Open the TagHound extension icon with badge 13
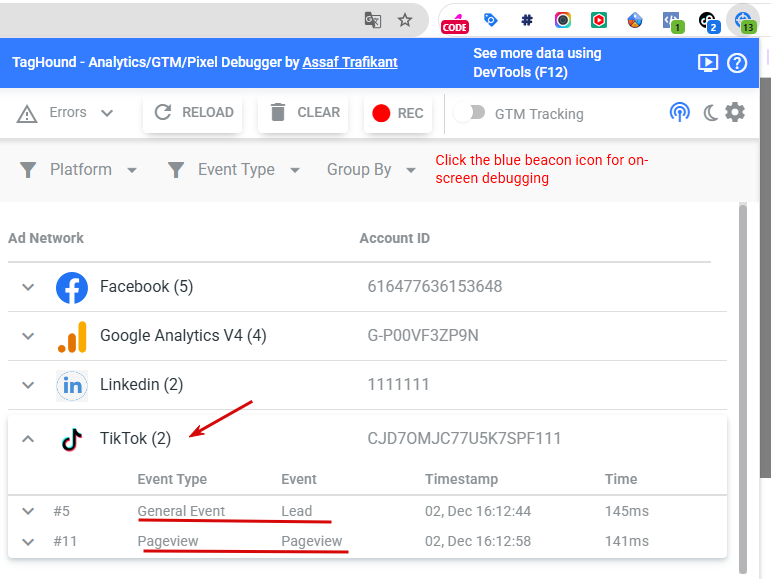 (x=745, y=22)
